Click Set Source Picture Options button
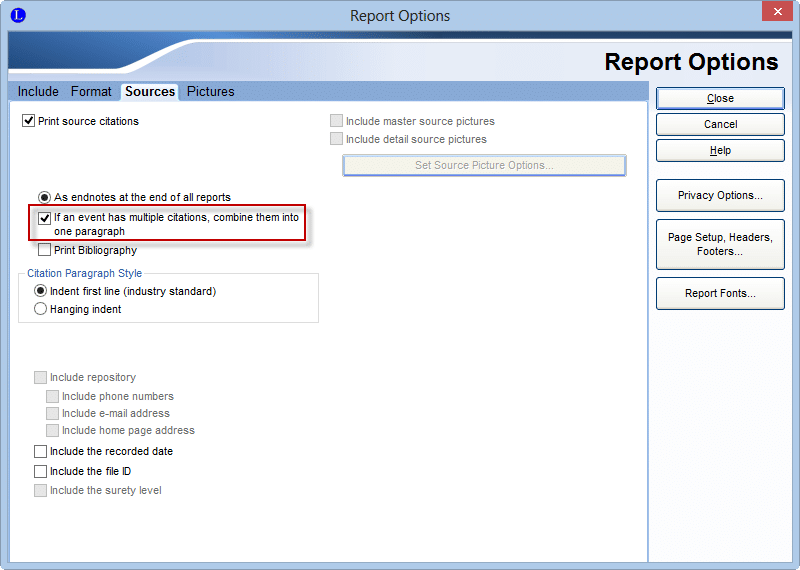Screen dimensions: 800x570 tap(484, 165)
